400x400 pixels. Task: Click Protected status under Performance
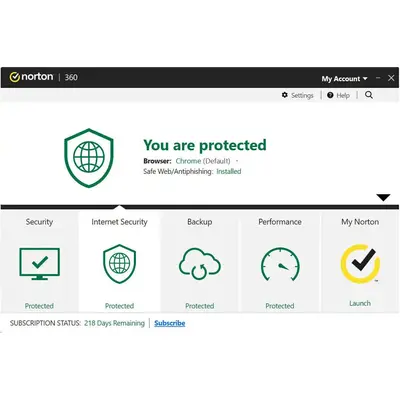[280, 306]
